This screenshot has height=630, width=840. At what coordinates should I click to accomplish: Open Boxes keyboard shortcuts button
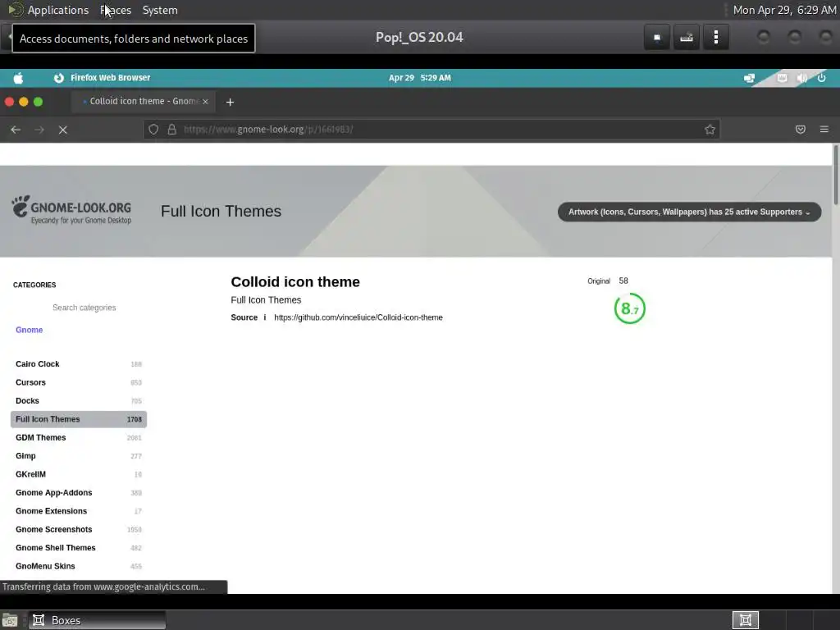point(687,38)
